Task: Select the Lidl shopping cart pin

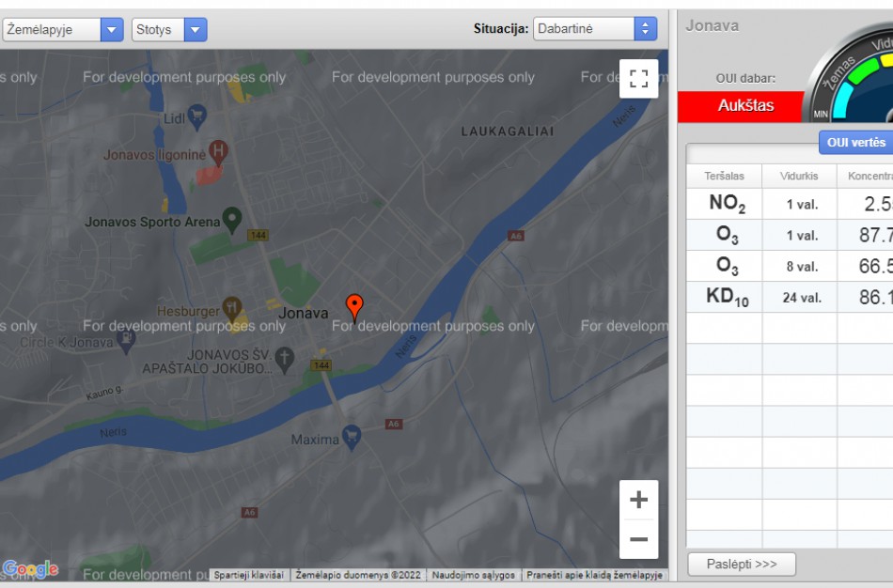Action: tap(196, 116)
